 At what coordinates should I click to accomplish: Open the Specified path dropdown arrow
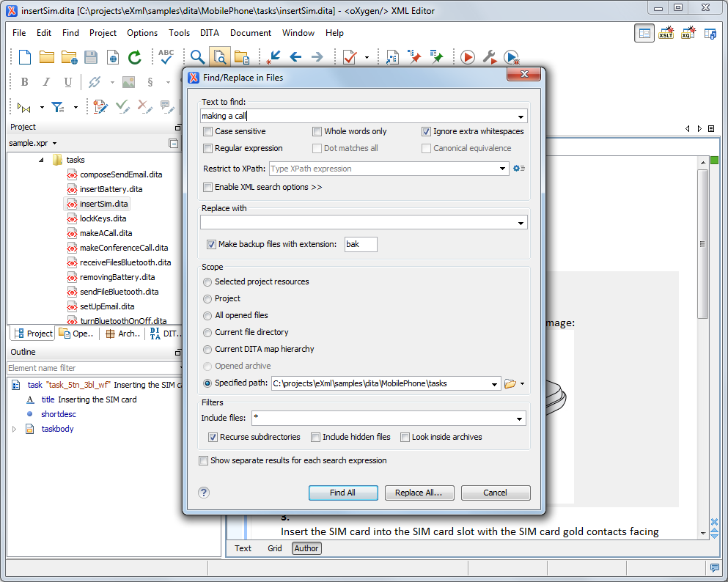tap(494, 384)
